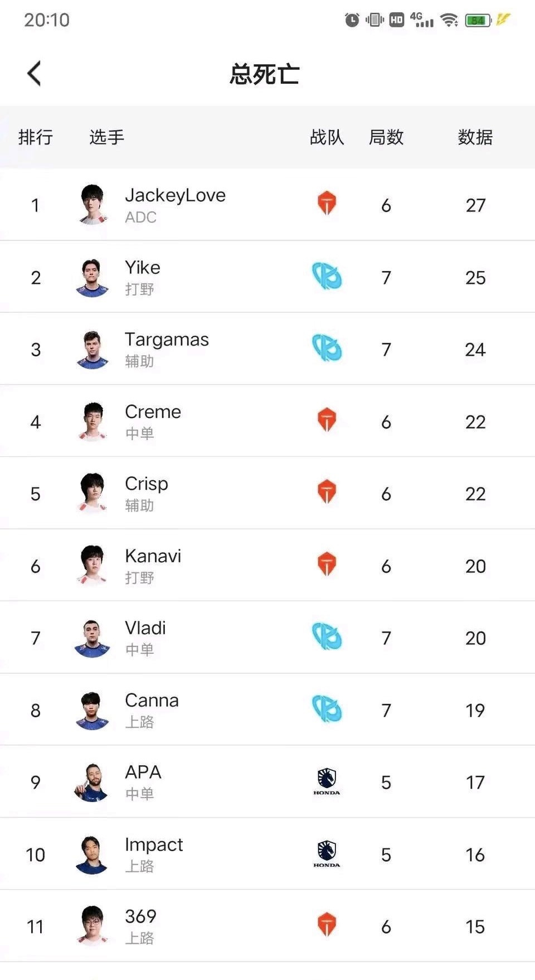
Task: Select the Crisp ranking row
Action: (267, 493)
